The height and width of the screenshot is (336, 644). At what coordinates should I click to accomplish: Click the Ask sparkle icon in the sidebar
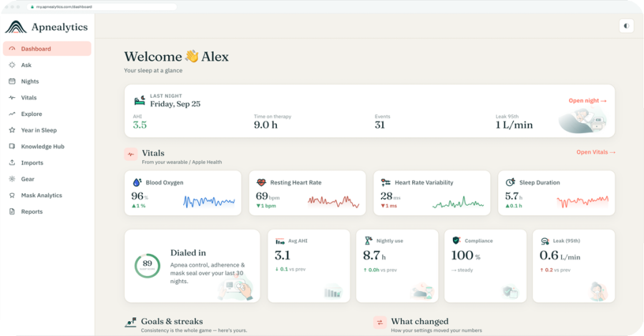[12, 65]
